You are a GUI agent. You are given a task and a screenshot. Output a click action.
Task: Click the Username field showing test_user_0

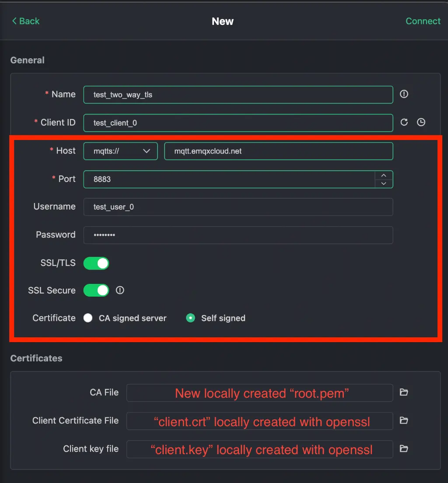click(x=238, y=206)
